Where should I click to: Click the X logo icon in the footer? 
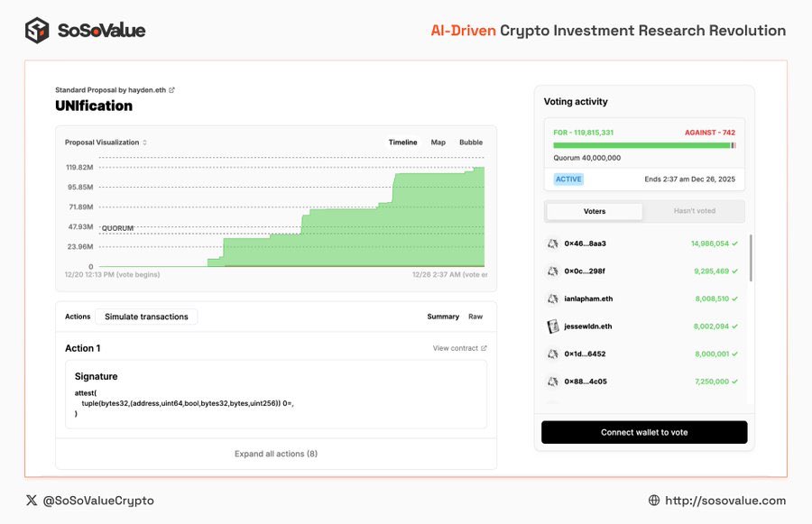click(x=32, y=501)
